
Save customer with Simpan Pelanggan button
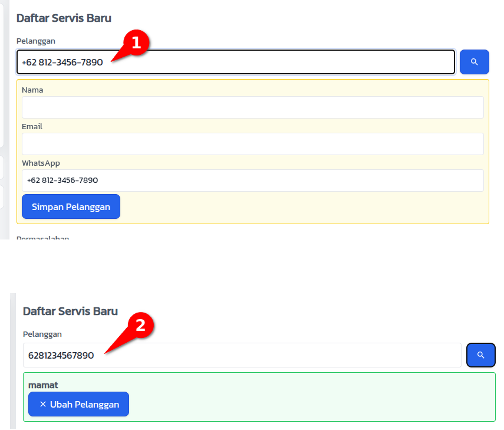tap(71, 206)
